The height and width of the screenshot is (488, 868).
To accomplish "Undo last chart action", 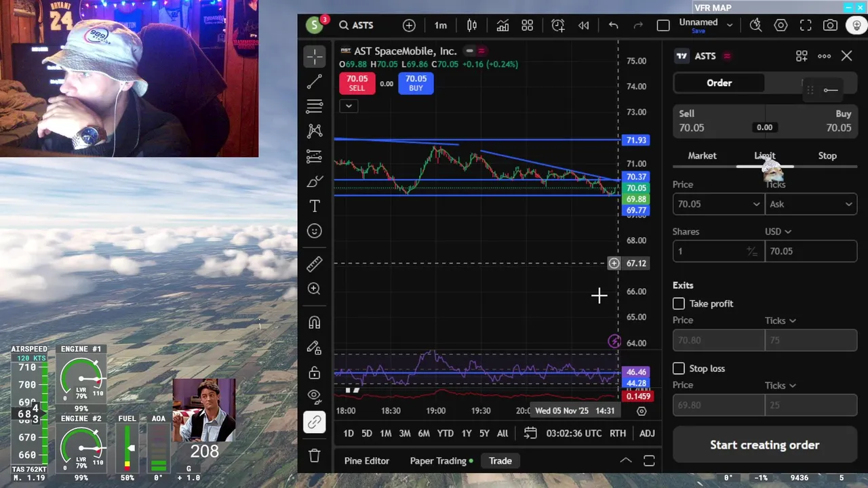I will (613, 25).
